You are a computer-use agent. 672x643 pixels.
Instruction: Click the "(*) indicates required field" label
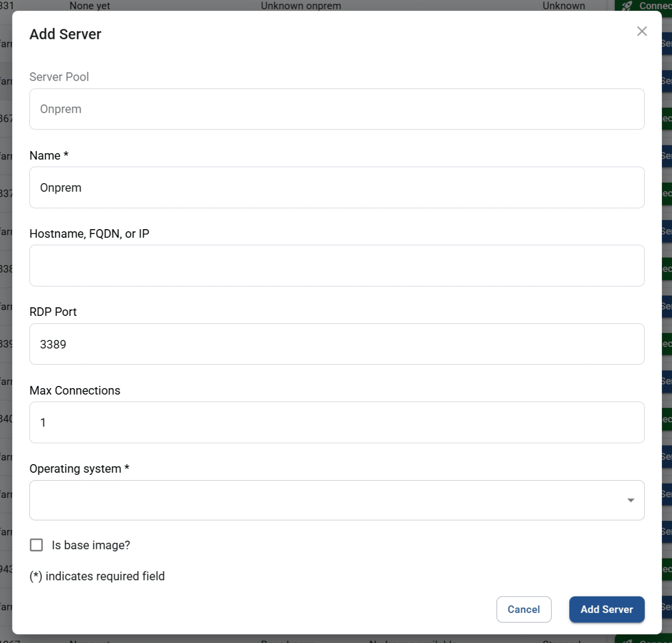pyautogui.click(x=97, y=576)
